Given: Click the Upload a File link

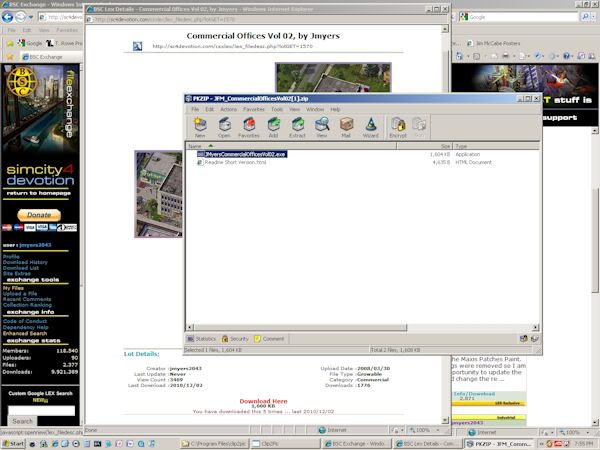Looking at the screenshot, I should [20, 294].
